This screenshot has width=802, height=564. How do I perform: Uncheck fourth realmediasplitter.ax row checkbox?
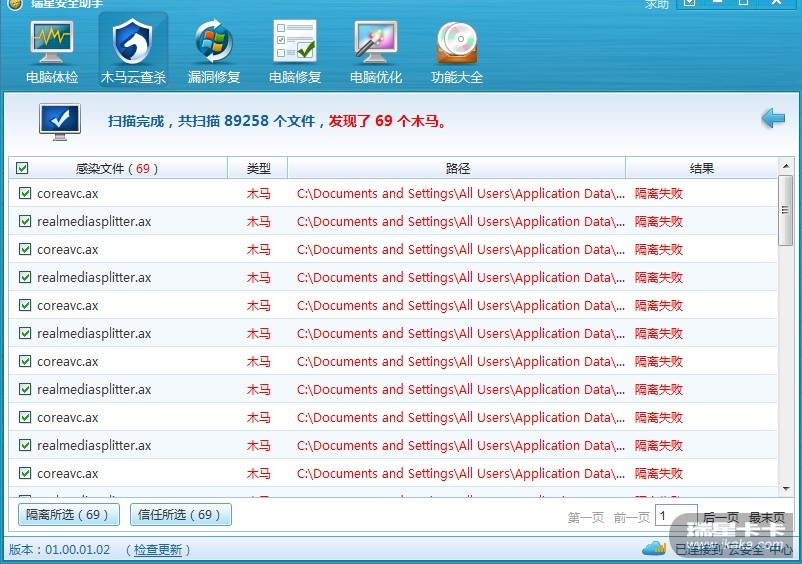point(25,389)
